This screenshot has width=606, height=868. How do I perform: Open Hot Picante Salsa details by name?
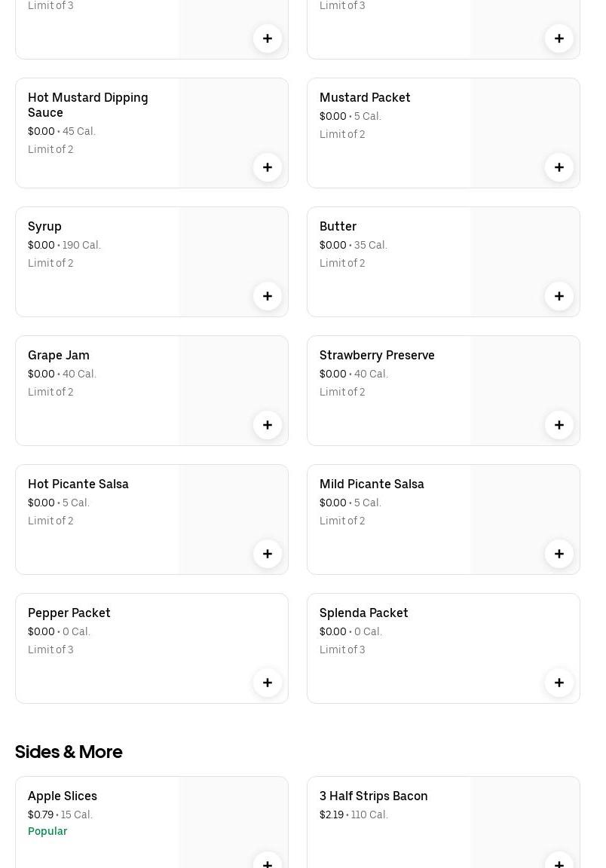coord(78,484)
